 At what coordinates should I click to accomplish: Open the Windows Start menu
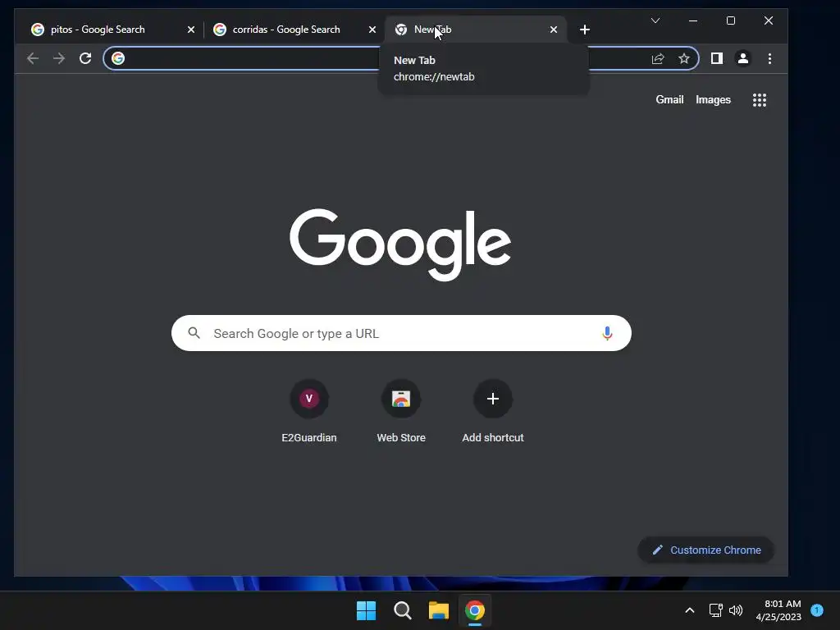[x=367, y=610]
